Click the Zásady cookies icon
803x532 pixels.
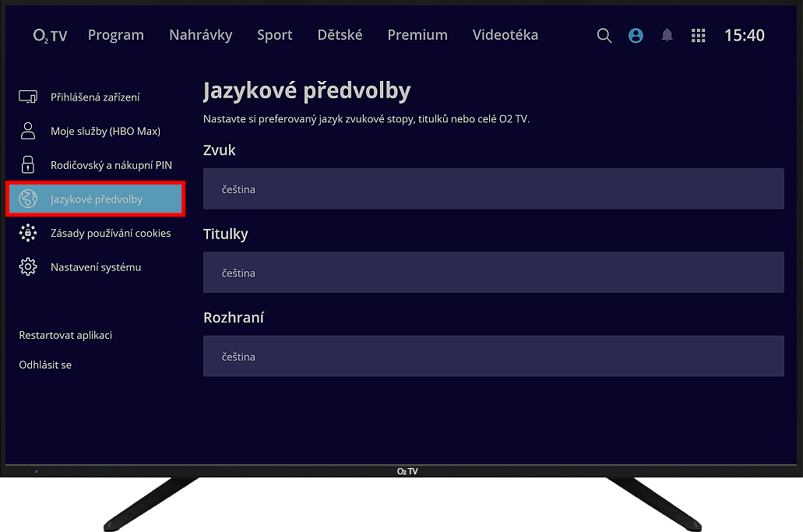tap(28, 233)
